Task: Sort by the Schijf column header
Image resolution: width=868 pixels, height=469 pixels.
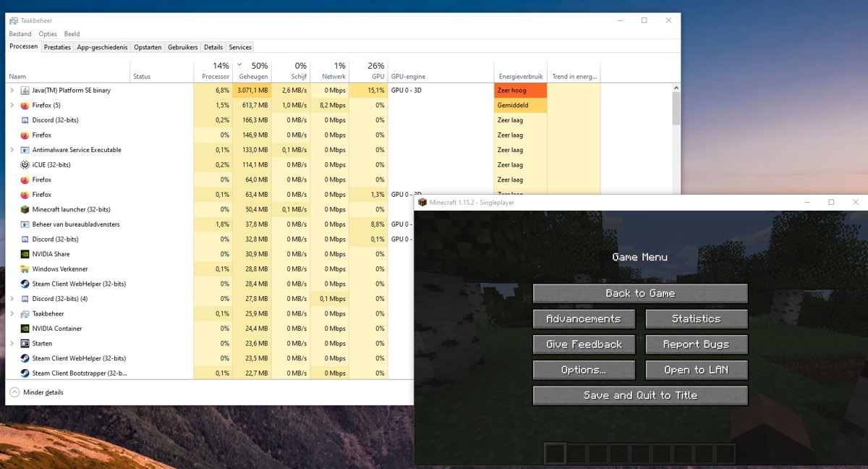Action: 292,71
